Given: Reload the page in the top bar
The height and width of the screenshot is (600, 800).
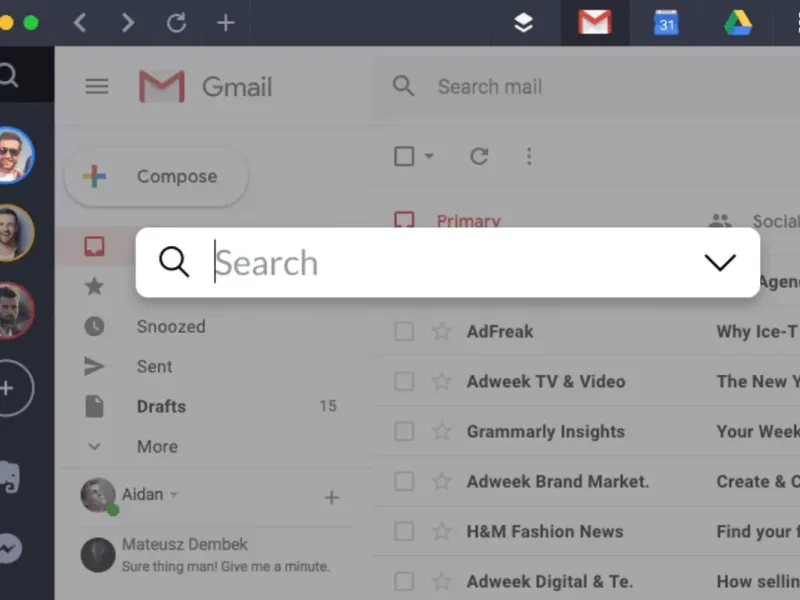Looking at the screenshot, I should pyautogui.click(x=177, y=23).
